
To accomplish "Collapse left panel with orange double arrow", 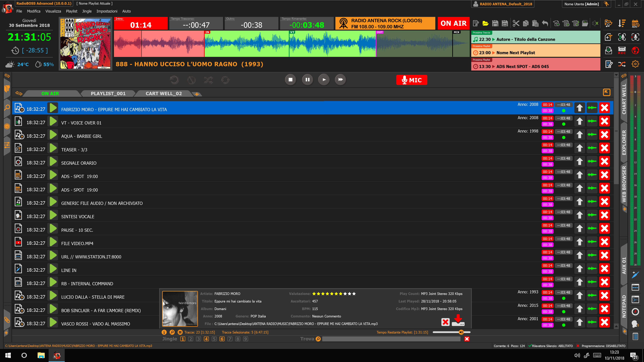I will click(x=7, y=76).
